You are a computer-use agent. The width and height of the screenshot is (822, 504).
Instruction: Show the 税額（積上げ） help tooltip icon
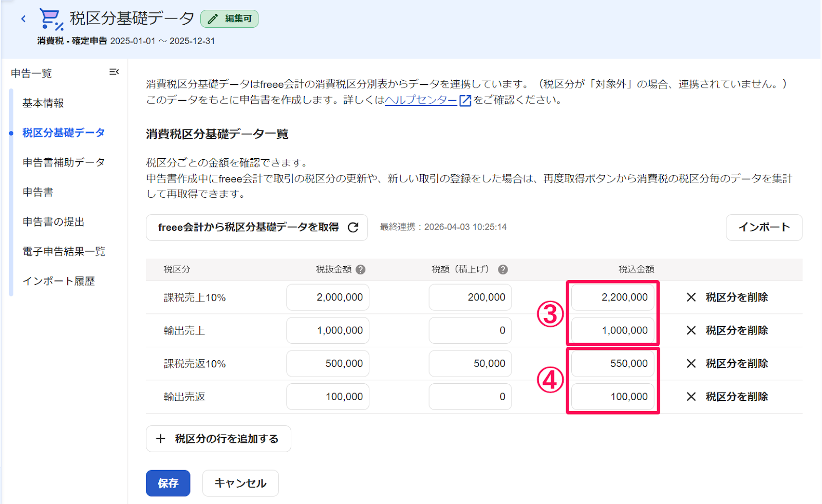[x=503, y=269]
